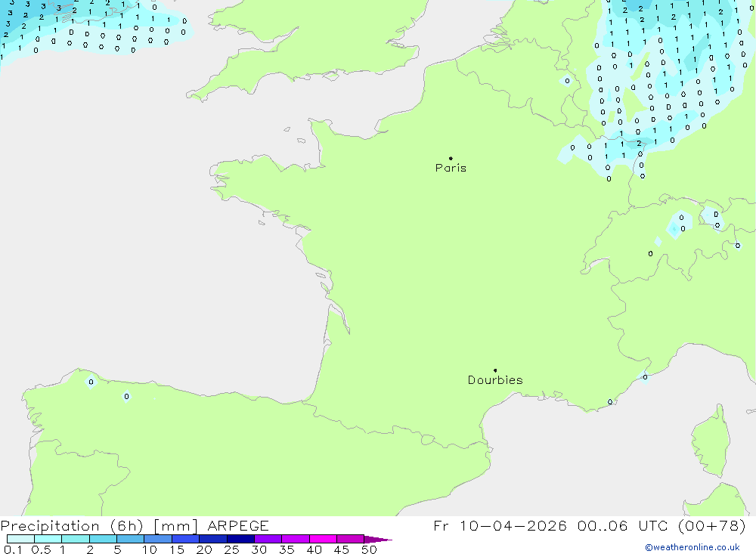
Task: Click the legend scale value 20
Action: coord(204,549)
